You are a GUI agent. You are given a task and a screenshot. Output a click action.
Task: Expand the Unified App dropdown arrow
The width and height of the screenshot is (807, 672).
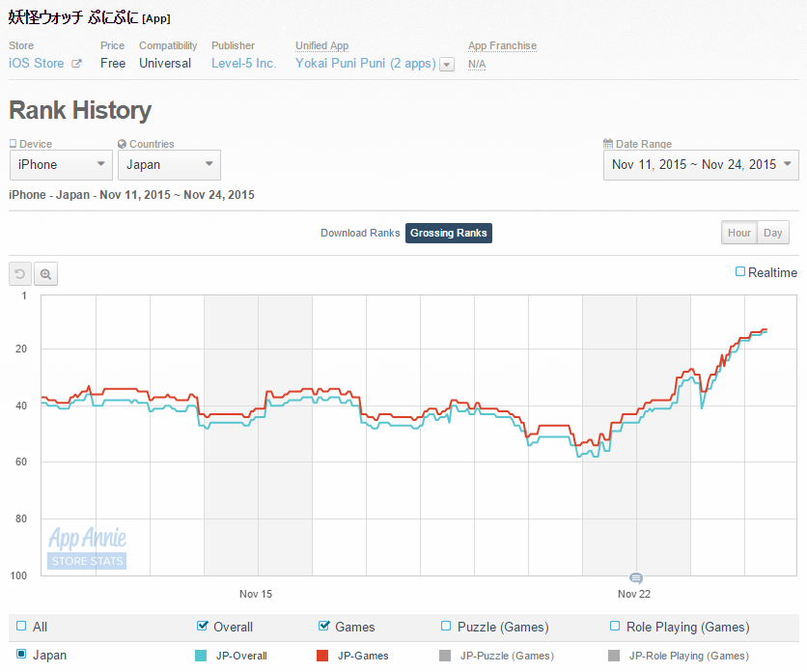click(447, 65)
